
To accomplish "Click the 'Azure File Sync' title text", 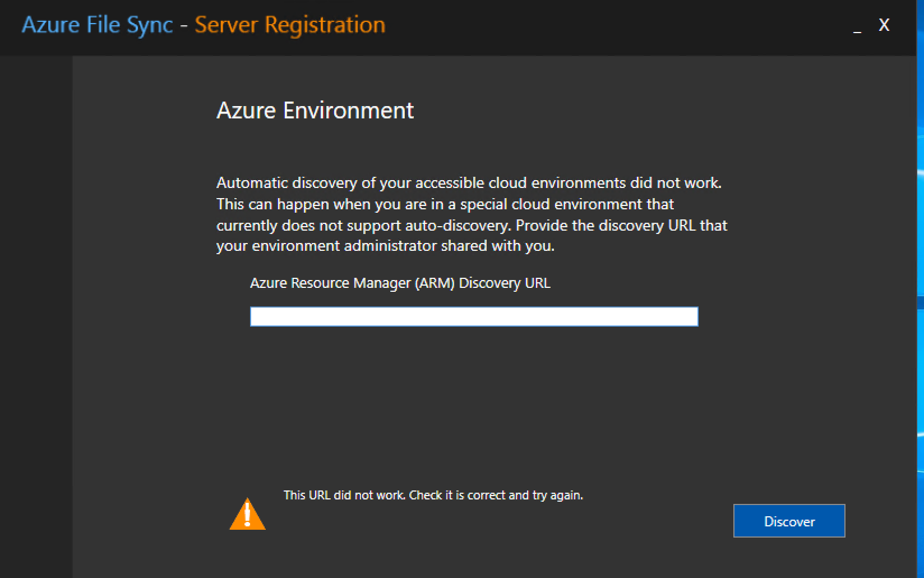I will click(98, 26).
